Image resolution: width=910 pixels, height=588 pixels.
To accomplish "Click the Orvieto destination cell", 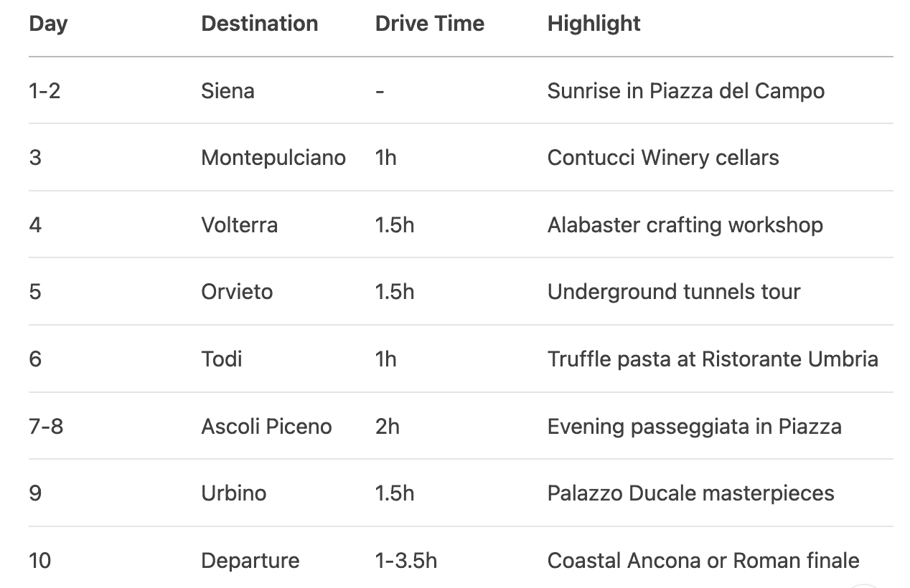I will click(x=237, y=292).
